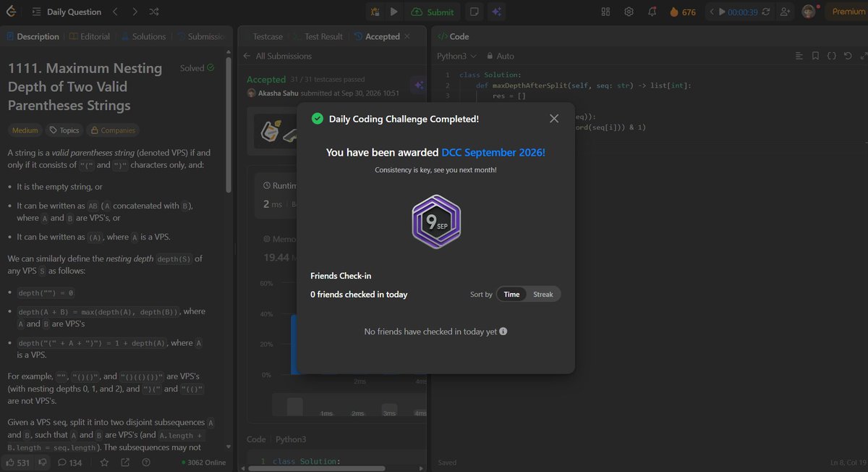This screenshot has width=868, height=472.
Task: Switch to the Editorial tab
Action: [x=90, y=36]
